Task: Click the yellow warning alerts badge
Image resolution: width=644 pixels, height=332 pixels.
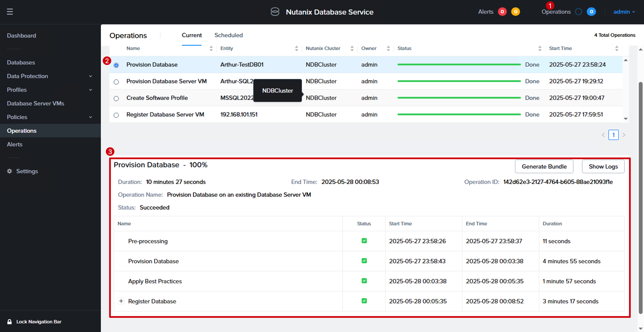Action: point(515,12)
